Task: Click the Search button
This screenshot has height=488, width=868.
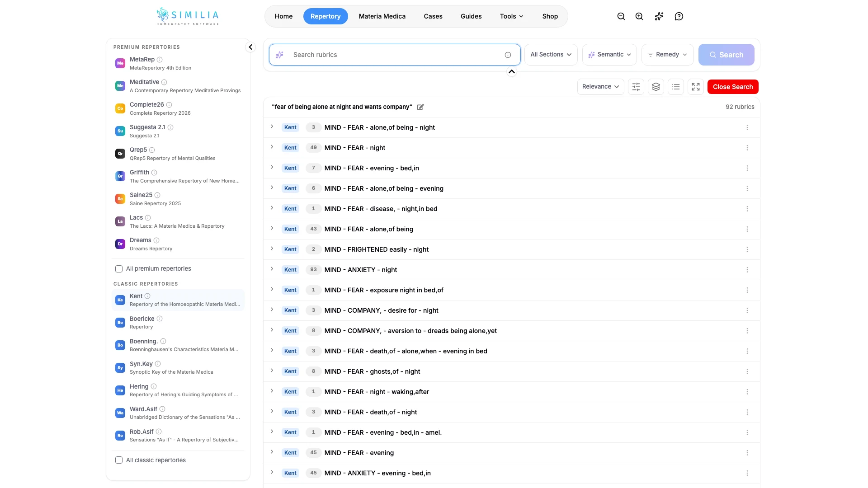Action: 726,55
